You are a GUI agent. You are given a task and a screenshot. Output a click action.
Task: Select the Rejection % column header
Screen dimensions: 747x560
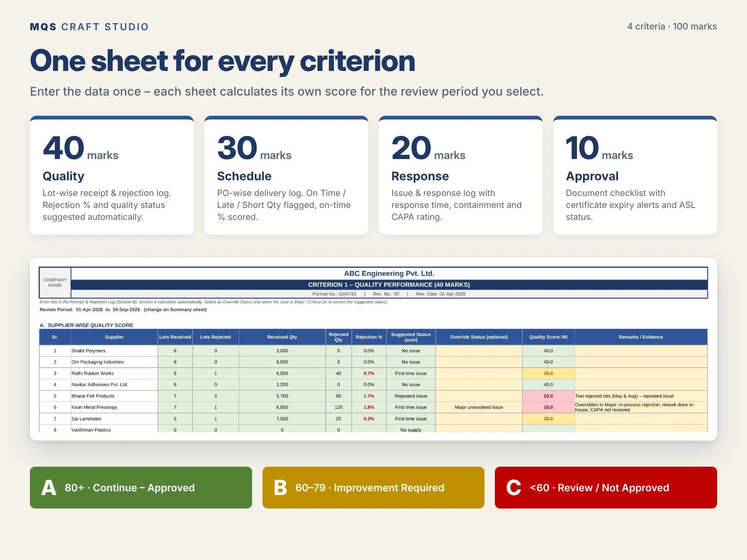tap(369, 337)
